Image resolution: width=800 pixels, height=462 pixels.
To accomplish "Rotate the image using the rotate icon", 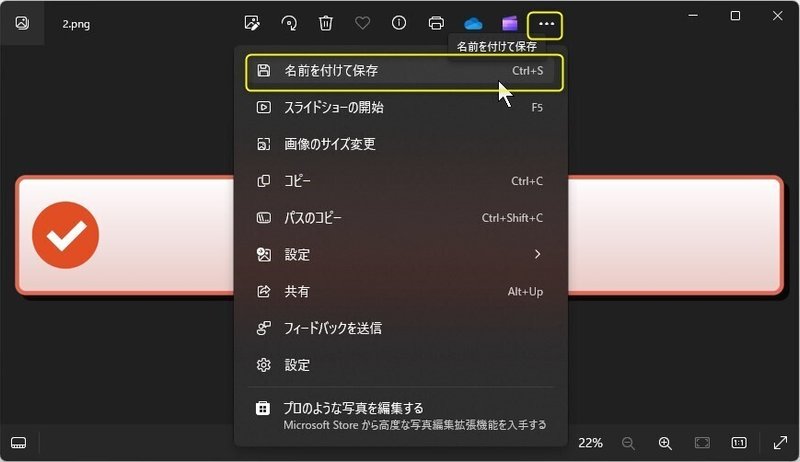I will [289, 23].
